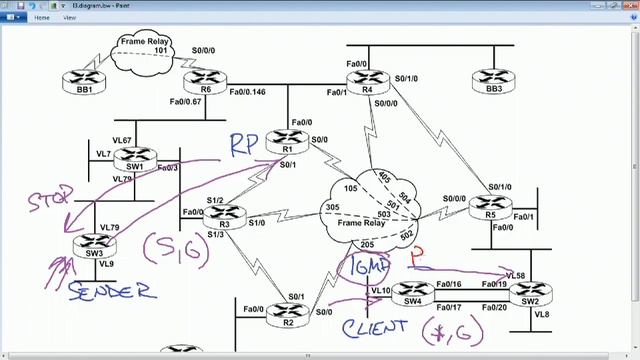
Task: Click the 'Fa0/20' port label
Action: 494,307
